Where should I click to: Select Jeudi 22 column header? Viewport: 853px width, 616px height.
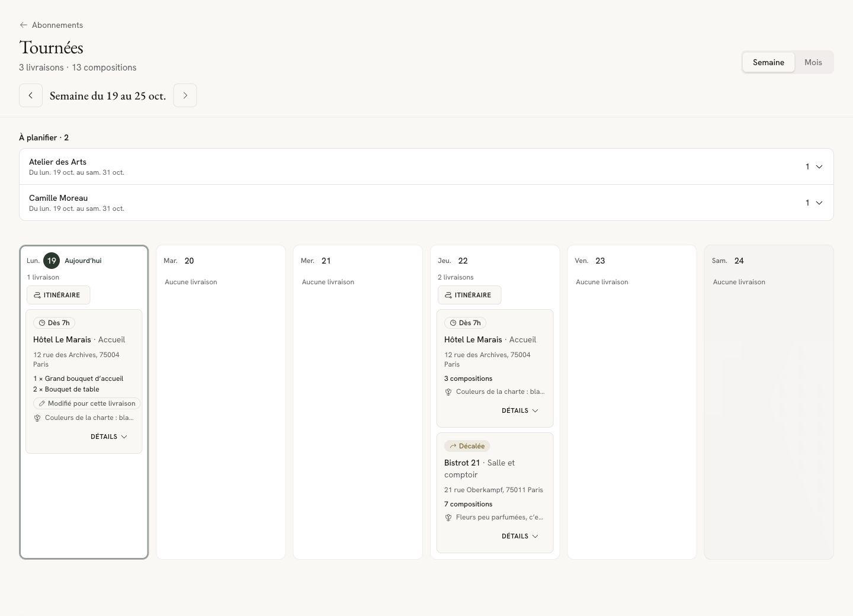pos(453,261)
